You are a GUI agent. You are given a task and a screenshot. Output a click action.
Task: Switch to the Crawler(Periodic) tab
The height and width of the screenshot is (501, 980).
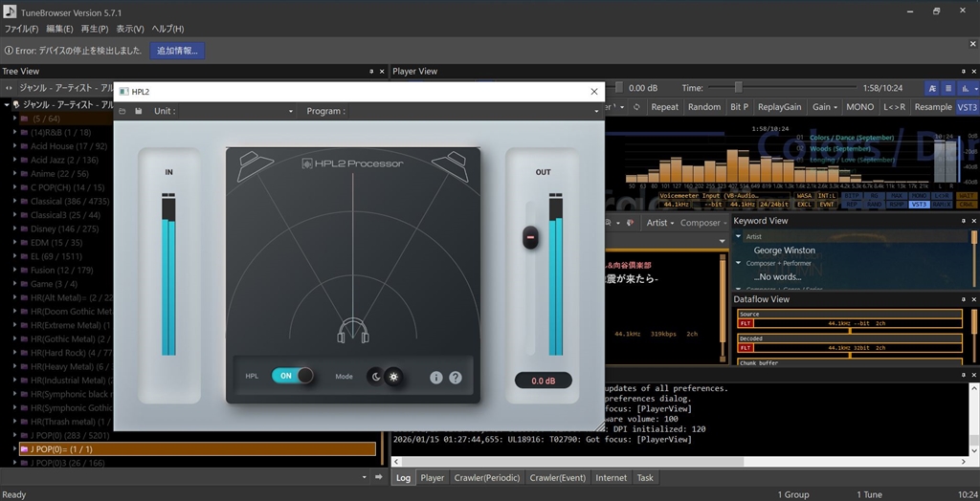click(485, 477)
